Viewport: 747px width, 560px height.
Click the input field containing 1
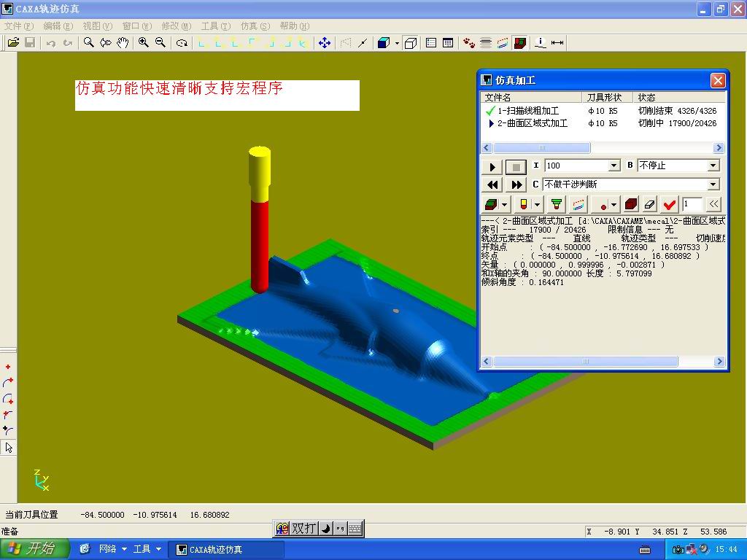point(692,204)
